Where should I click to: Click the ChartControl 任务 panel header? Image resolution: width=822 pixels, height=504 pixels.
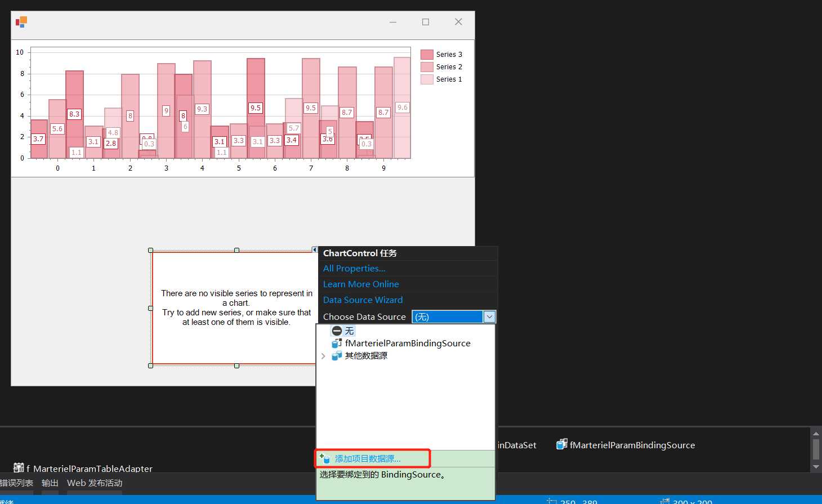pos(408,253)
